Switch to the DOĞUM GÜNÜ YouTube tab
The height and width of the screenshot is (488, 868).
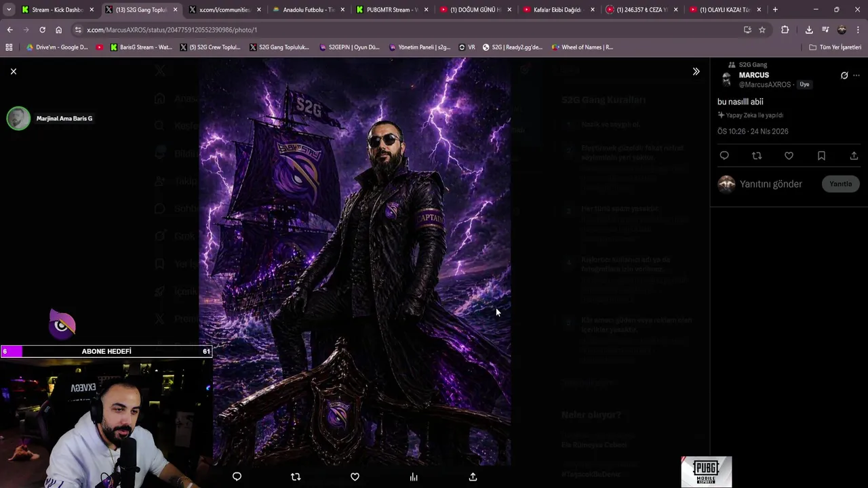[x=475, y=9]
